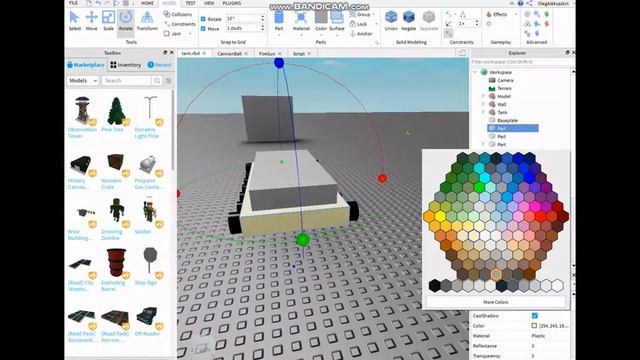Open the Toolbox filter options icon
The image size is (640, 360).
tap(168, 80)
